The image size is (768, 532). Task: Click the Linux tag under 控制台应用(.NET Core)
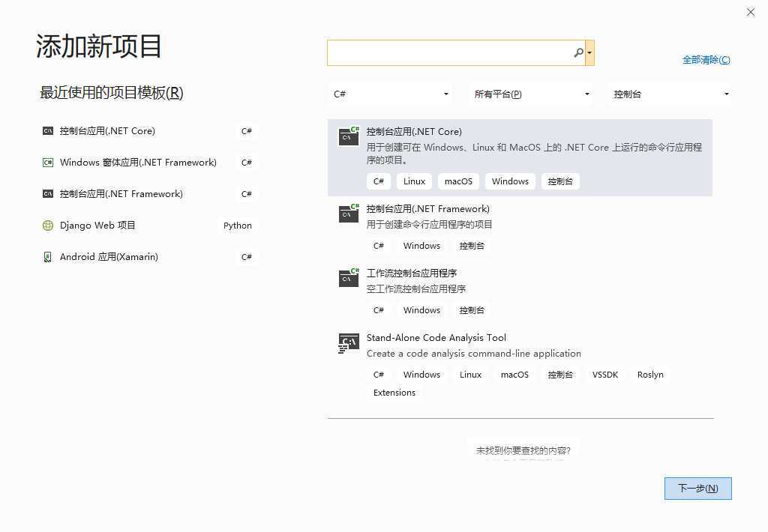pos(414,181)
